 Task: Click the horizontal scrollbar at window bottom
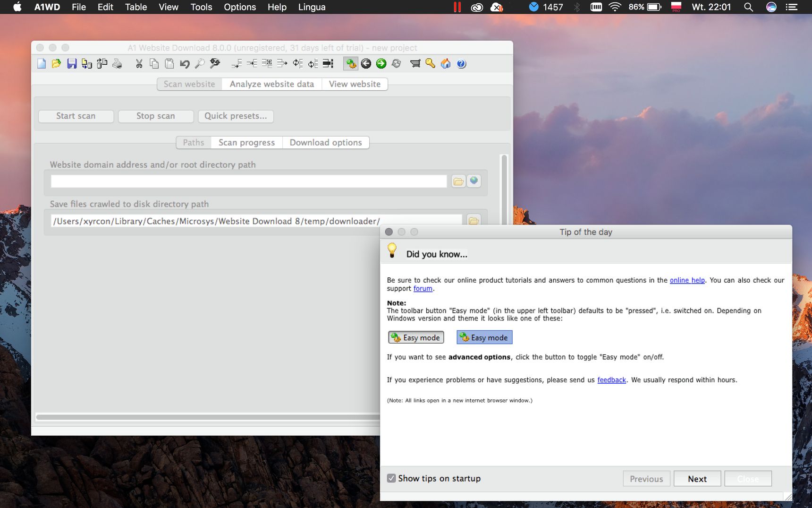coord(208,417)
